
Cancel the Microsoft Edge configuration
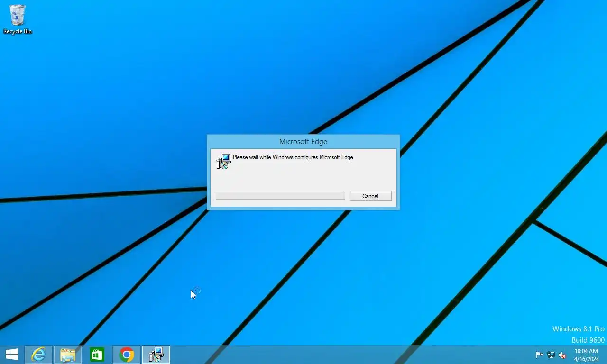point(370,196)
